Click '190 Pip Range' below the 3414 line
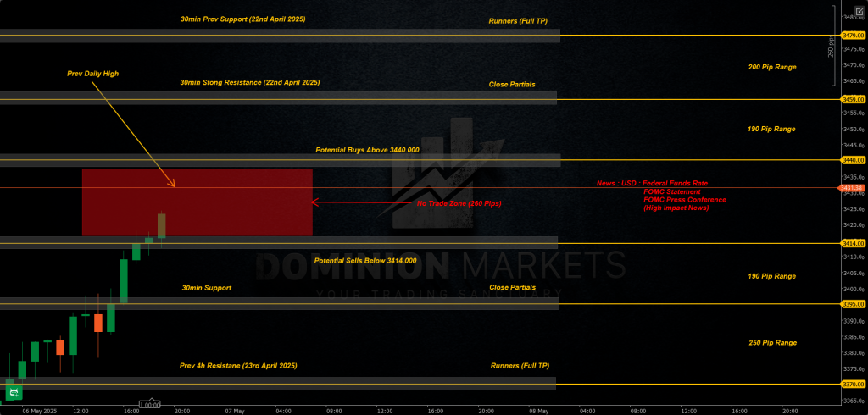The image size is (868, 415). (771, 276)
